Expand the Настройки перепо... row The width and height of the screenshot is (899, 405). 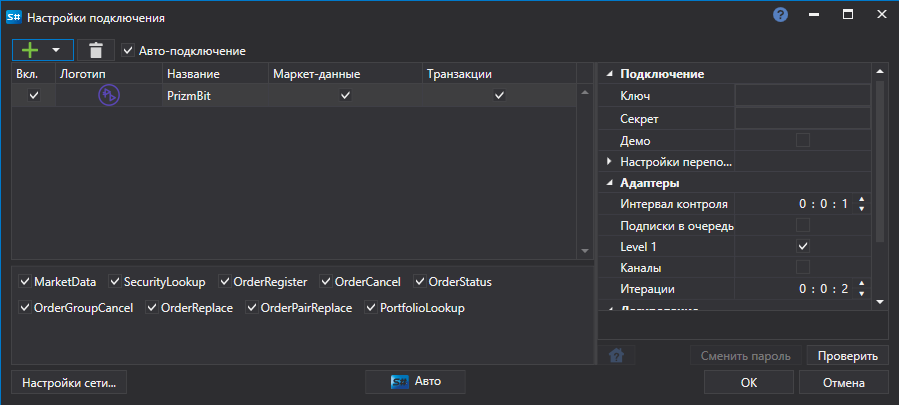[x=609, y=162]
